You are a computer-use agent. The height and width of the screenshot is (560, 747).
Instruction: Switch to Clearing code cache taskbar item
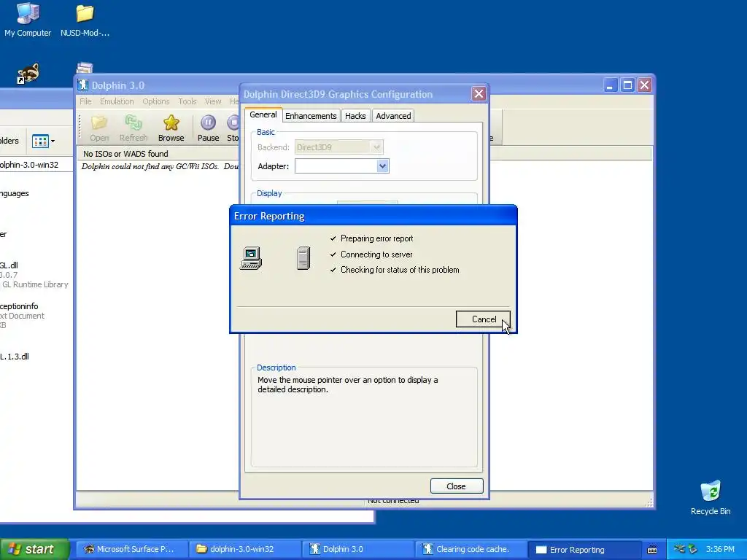pos(471,549)
